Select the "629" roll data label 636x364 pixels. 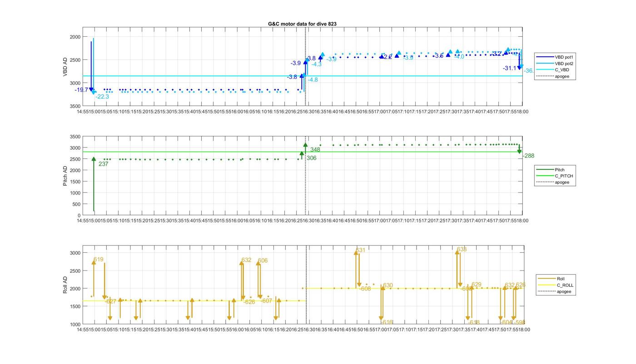pyautogui.click(x=476, y=285)
